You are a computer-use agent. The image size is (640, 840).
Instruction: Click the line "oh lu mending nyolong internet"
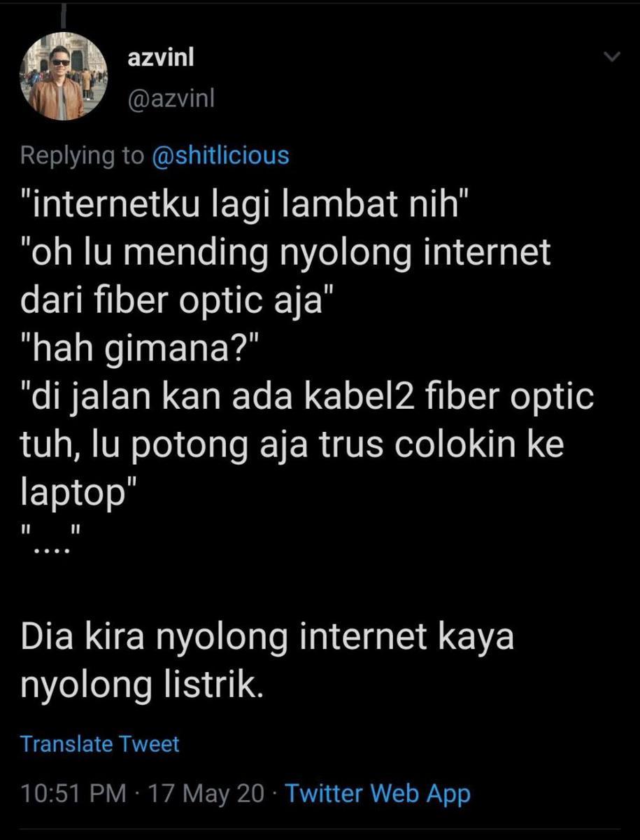coord(286,255)
